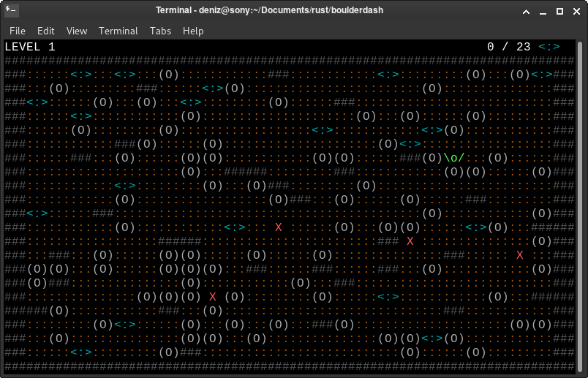The height and width of the screenshot is (378, 588).
Task: Click the terminal's vertical scrollbar
Action: point(583,205)
